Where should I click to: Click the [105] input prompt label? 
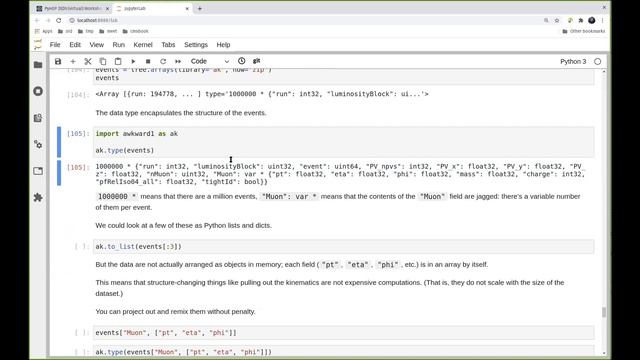click(x=78, y=134)
